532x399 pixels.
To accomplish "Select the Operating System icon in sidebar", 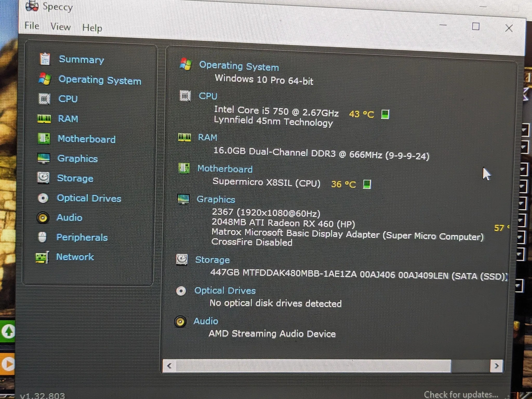I will click(45, 79).
